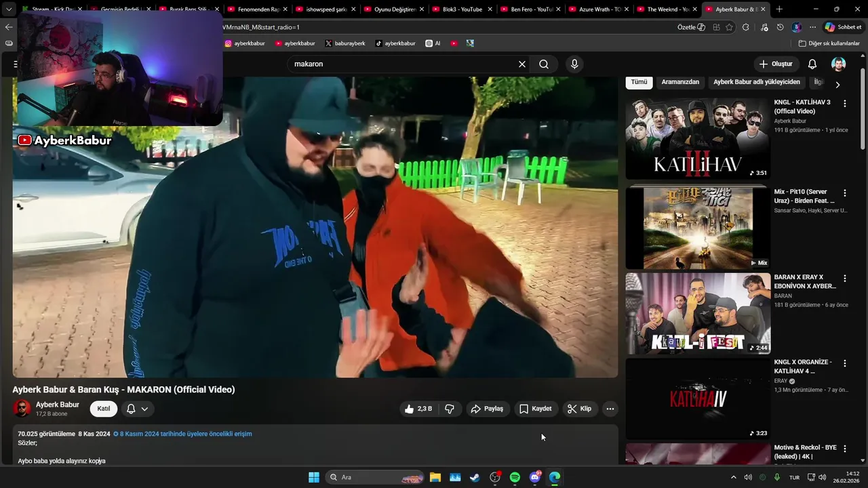Viewport: 868px width, 488px height.
Task: Create a clip with the Klip button
Action: [x=580, y=409]
